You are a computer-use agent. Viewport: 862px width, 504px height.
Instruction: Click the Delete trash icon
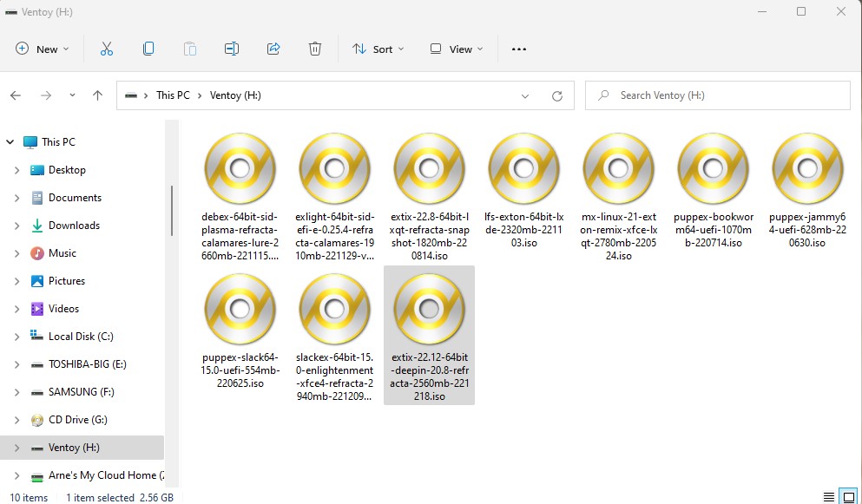(315, 49)
